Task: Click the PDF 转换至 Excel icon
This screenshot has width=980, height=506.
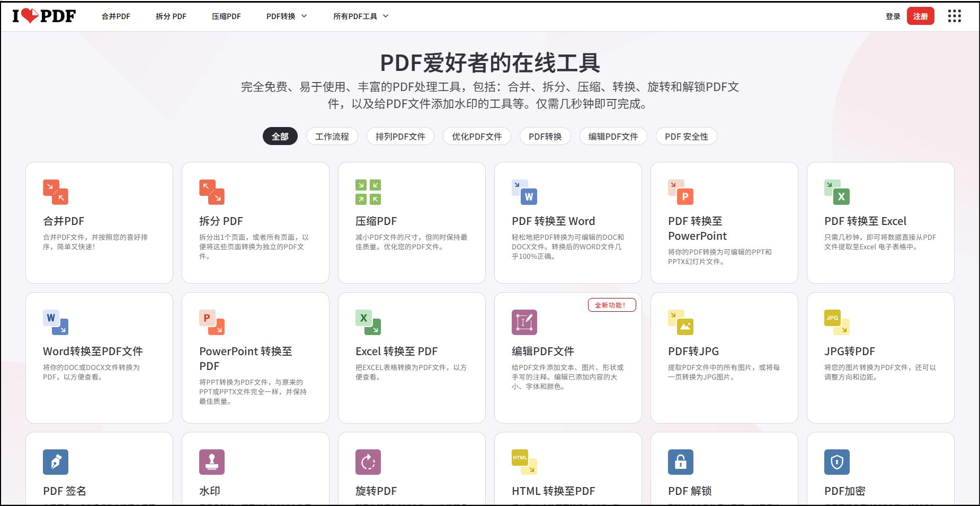Action: pos(837,192)
